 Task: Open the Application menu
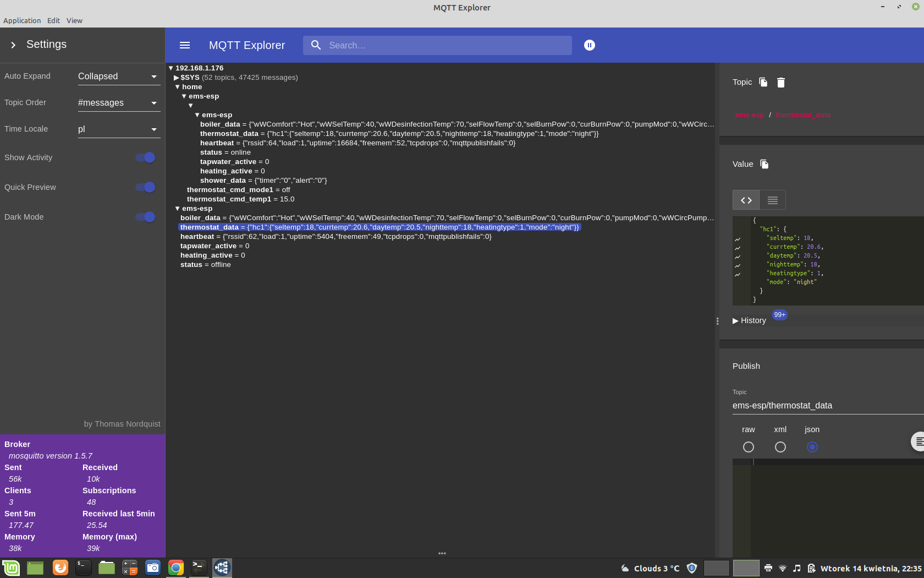(22, 20)
